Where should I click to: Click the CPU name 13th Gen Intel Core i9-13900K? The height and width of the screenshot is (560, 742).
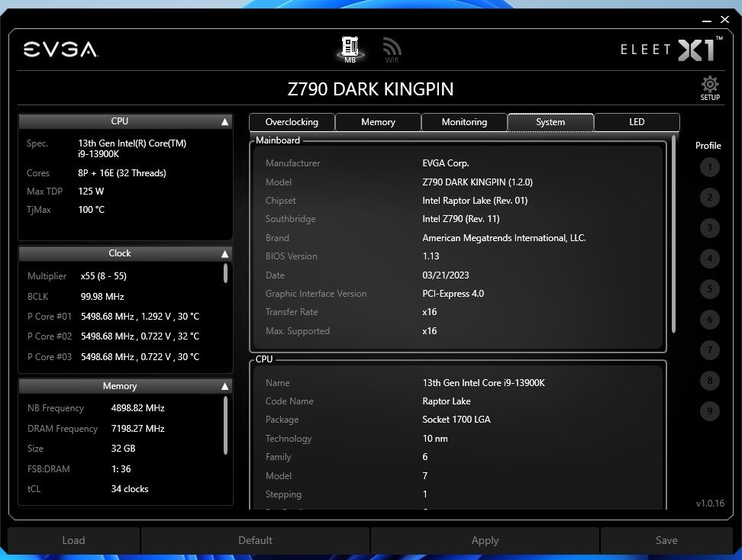pos(483,383)
